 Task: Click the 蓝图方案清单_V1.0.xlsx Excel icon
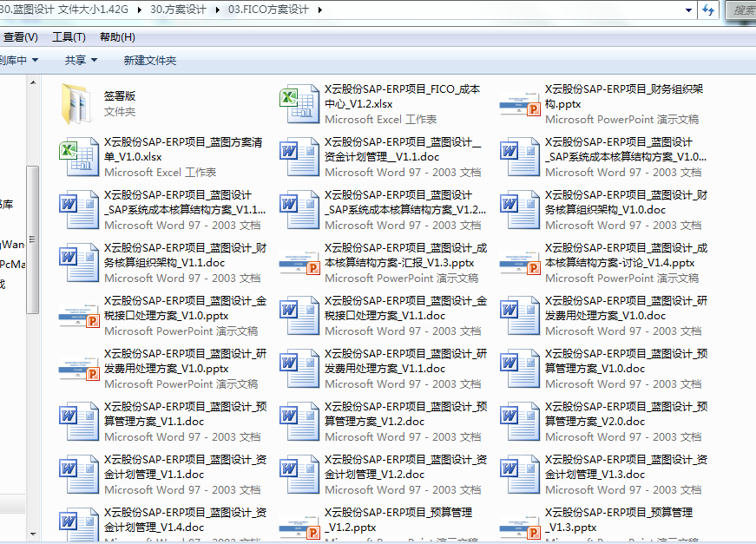click(x=79, y=157)
